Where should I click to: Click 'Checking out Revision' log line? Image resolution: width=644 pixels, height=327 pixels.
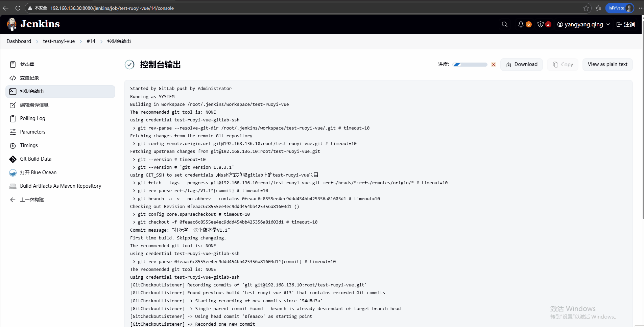(215, 207)
